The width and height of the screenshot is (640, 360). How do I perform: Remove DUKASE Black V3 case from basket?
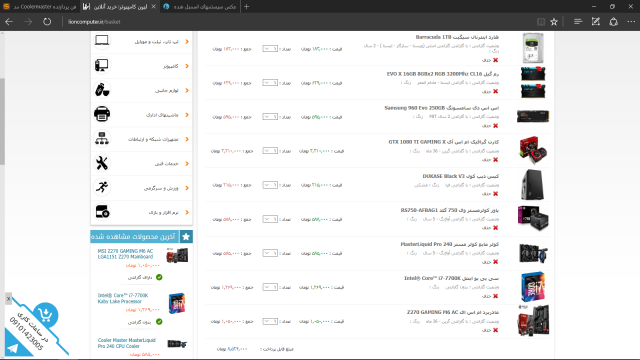tap(495, 194)
